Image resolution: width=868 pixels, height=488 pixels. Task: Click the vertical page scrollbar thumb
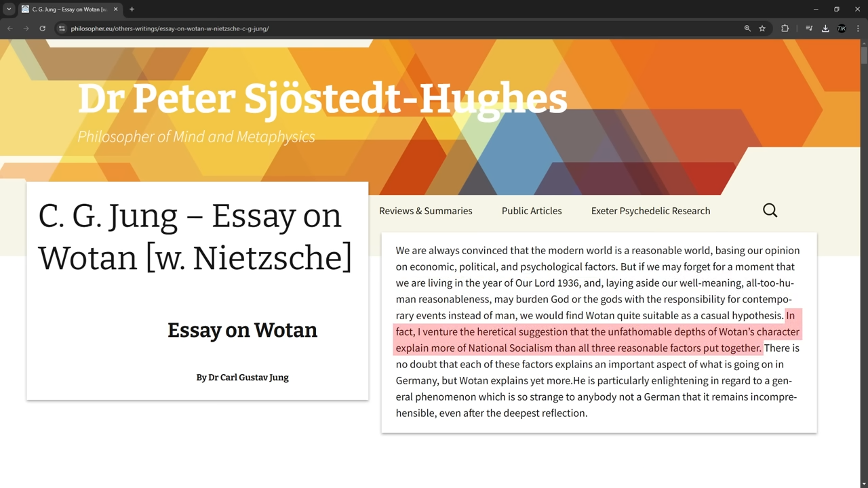[864, 56]
